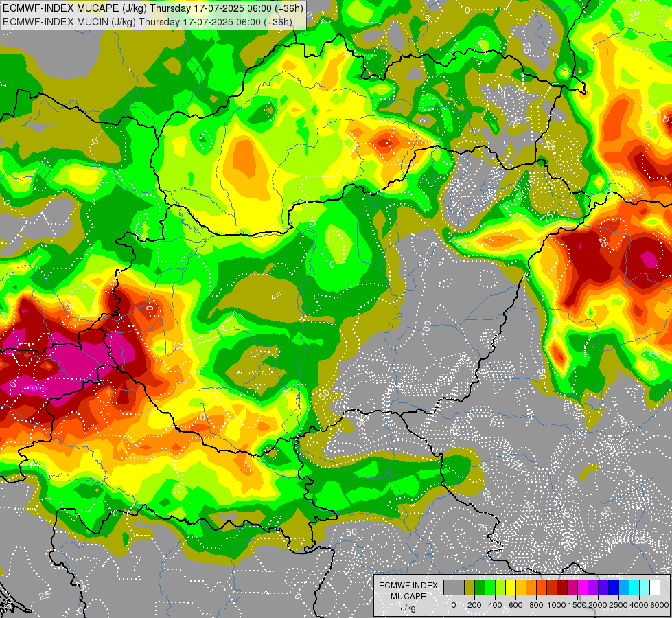672x618 pixels.
Task: Click the legend value label 1500
Action: point(577,605)
